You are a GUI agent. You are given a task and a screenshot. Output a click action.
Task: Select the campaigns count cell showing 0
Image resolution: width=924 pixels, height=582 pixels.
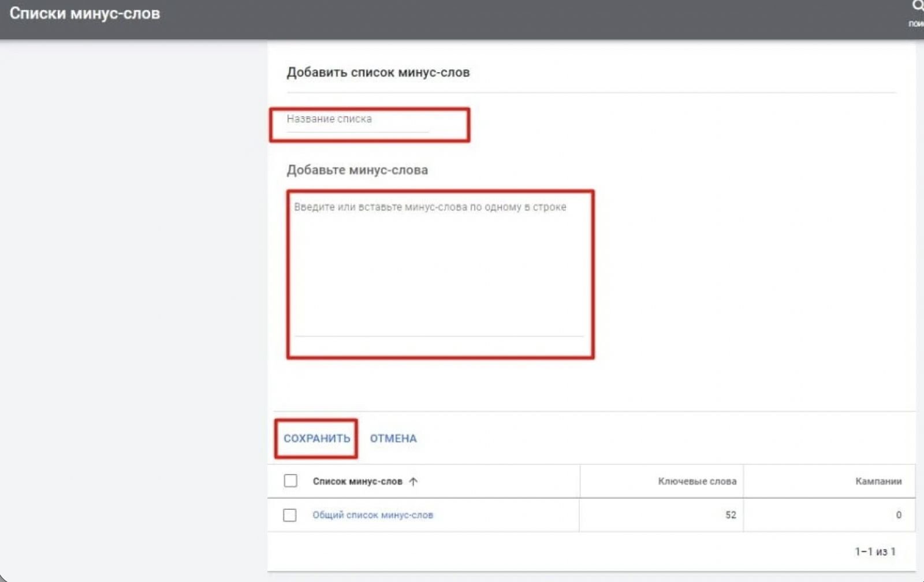[x=898, y=515]
